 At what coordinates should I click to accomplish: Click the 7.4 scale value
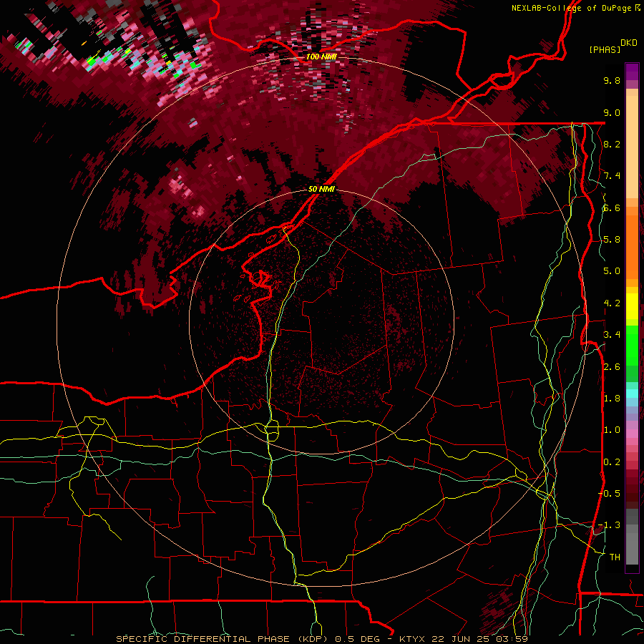tap(612, 176)
